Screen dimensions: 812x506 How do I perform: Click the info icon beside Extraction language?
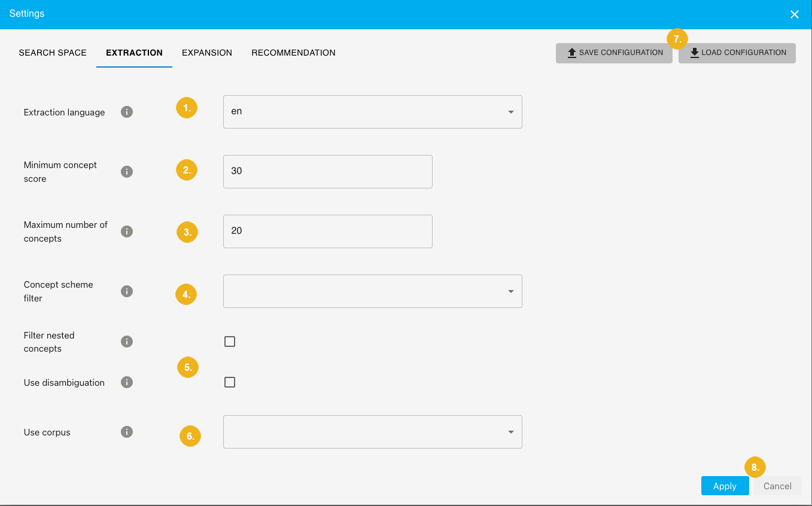(126, 111)
